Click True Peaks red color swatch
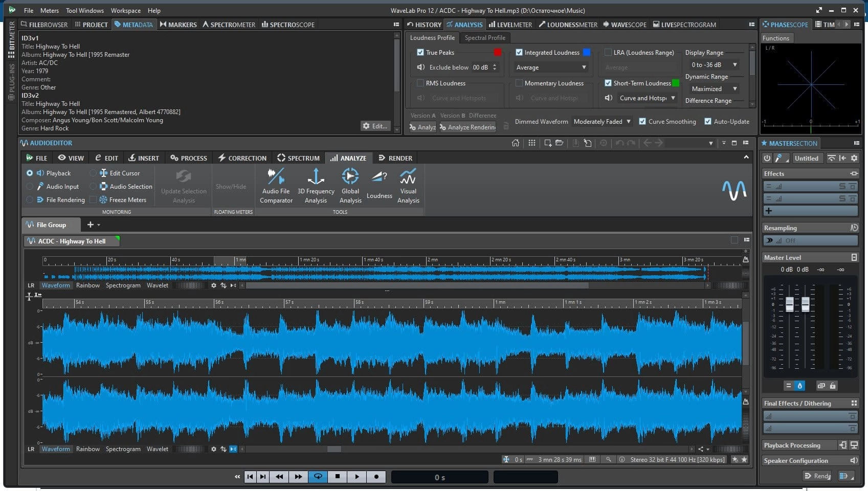Image resolution: width=868 pixels, height=491 pixels. [x=498, y=52]
